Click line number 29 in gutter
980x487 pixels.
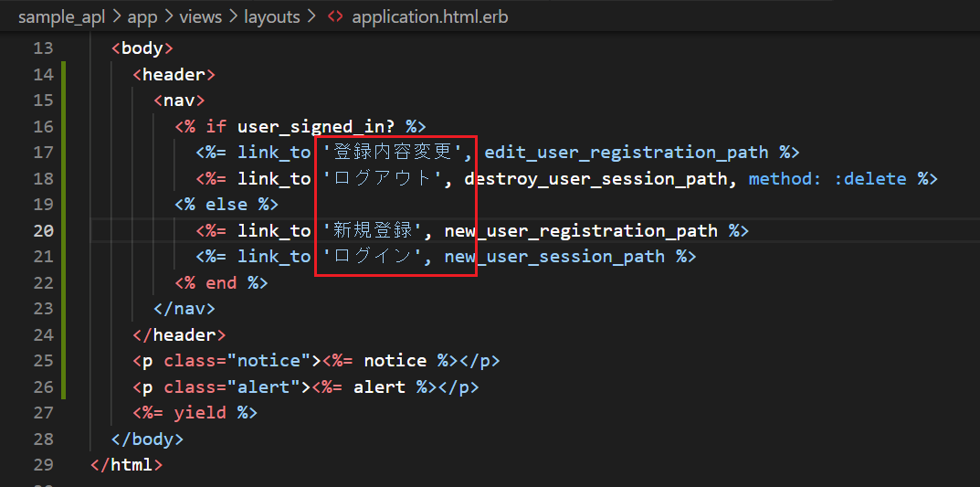[43, 465]
